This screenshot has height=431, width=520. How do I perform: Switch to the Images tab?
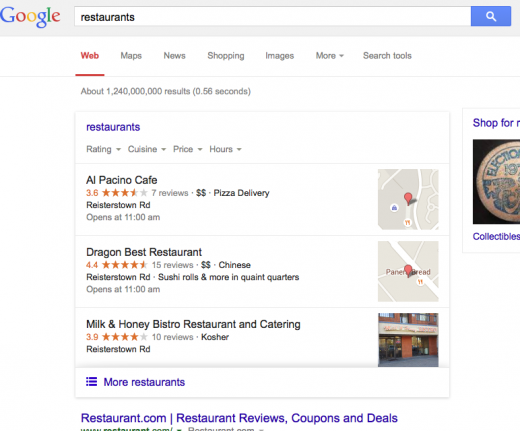click(280, 56)
